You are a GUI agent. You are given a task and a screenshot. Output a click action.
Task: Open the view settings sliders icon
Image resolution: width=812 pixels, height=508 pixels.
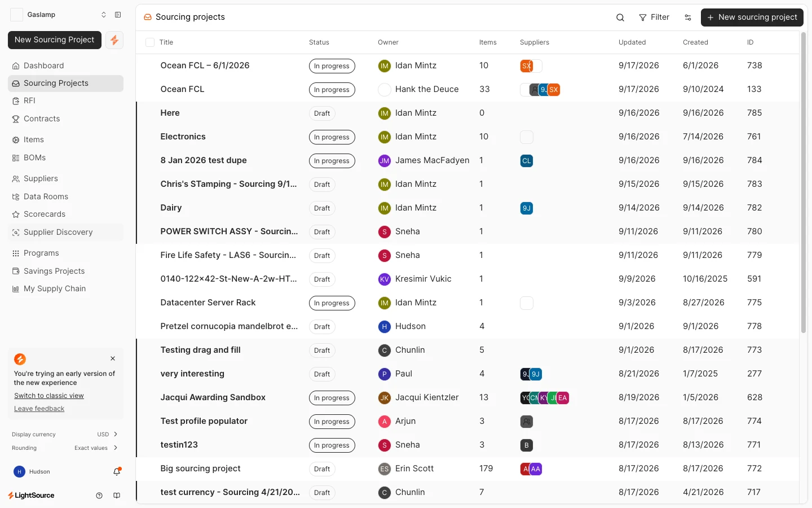point(688,17)
